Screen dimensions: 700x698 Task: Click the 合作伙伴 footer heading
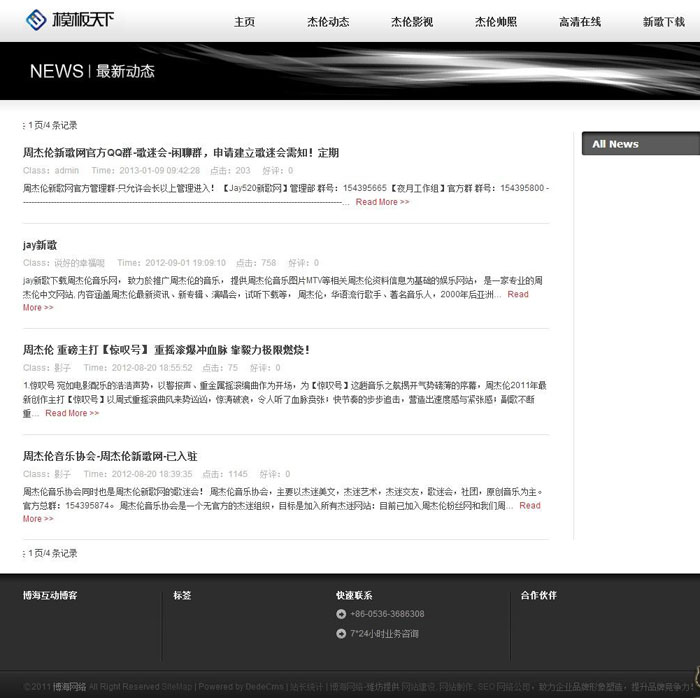pos(538,595)
